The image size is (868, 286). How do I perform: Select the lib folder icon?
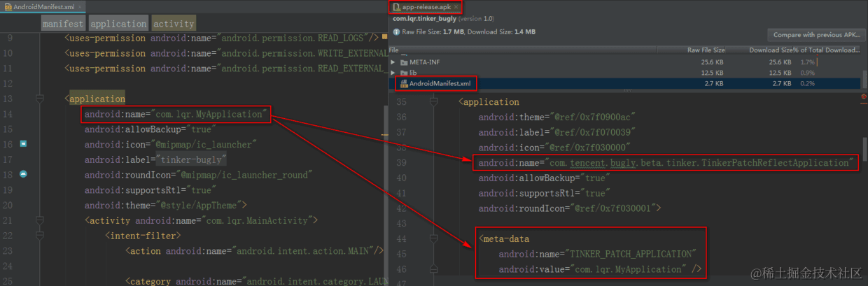click(404, 72)
